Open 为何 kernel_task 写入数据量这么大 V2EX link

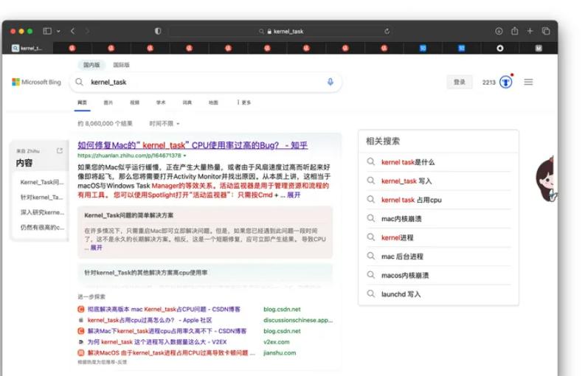(x=157, y=342)
